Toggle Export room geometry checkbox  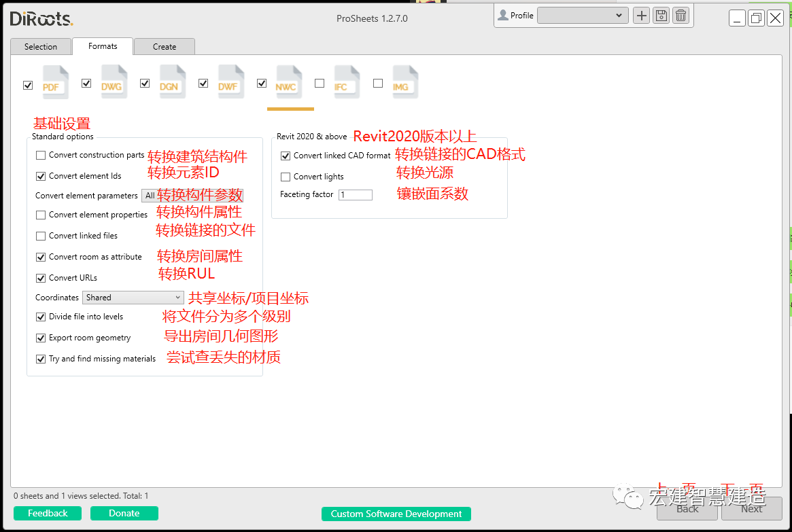(41, 338)
